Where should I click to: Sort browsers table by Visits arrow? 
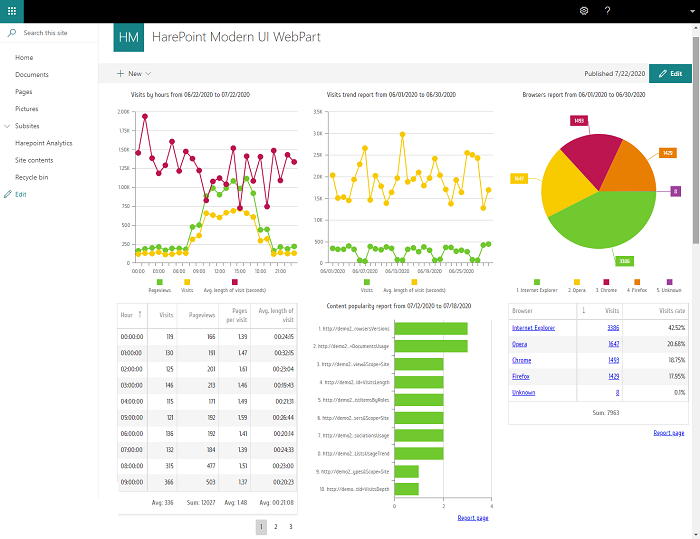click(583, 310)
